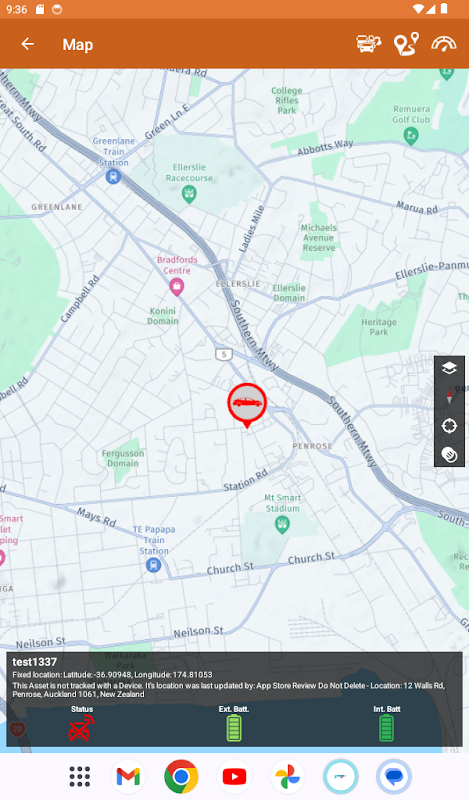469x800 pixels.
Task: Tap the Int. Batt battery indicator
Action: 386,728
